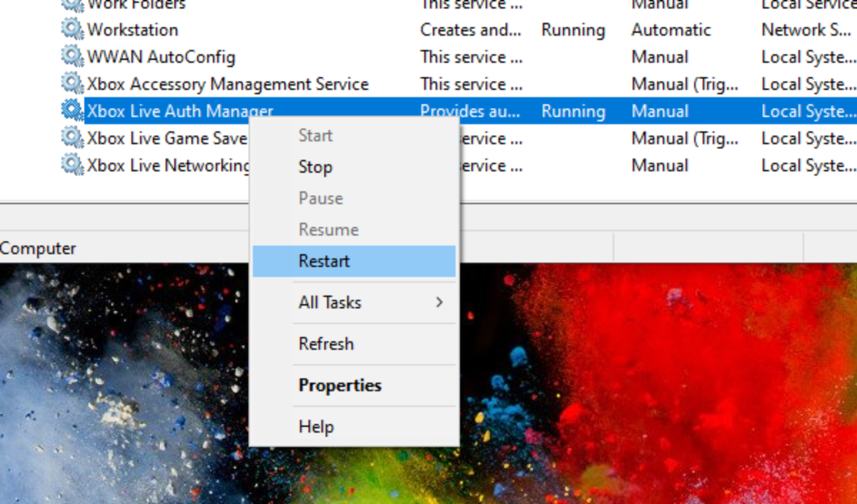
Task: Click the Running status of Workstation
Action: coord(573,30)
